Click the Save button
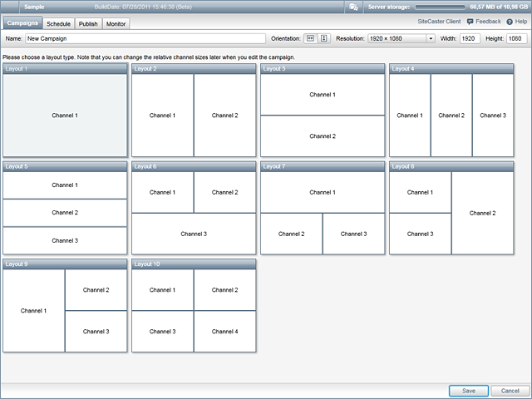This screenshot has width=532, height=399. pyautogui.click(x=469, y=391)
